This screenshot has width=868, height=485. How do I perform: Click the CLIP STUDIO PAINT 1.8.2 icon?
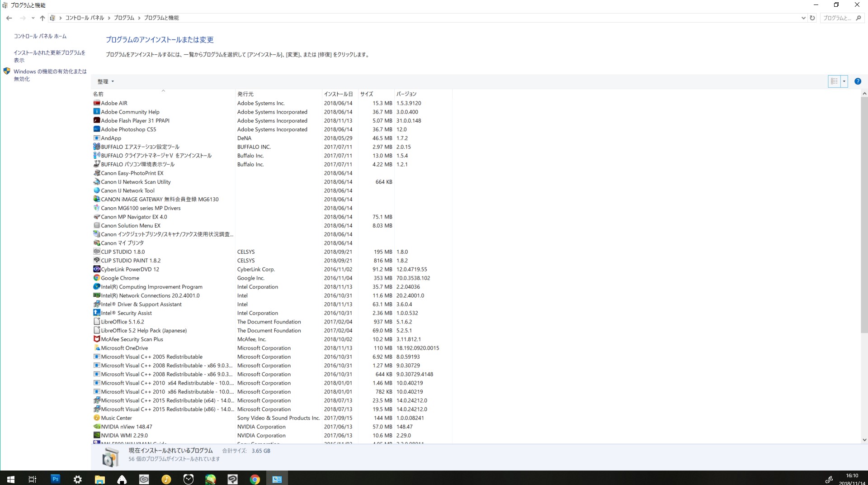click(x=96, y=261)
